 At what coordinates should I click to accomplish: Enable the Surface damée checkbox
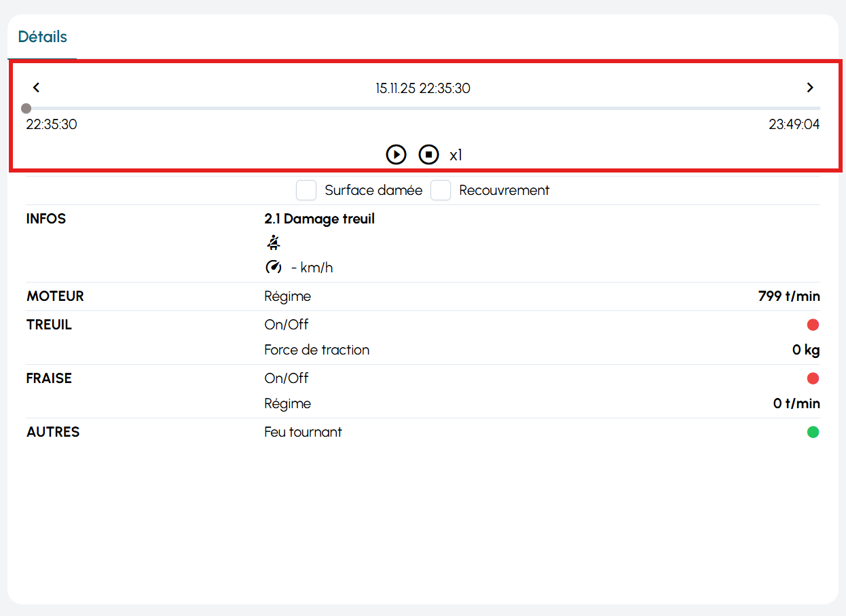tap(306, 190)
